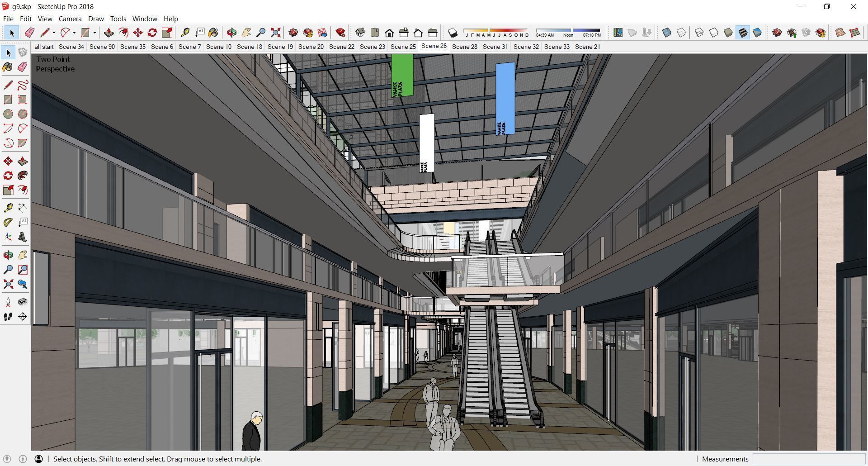This screenshot has height=466, width=868.
Task: Click the Measurements input box
Action: (809, 459)
